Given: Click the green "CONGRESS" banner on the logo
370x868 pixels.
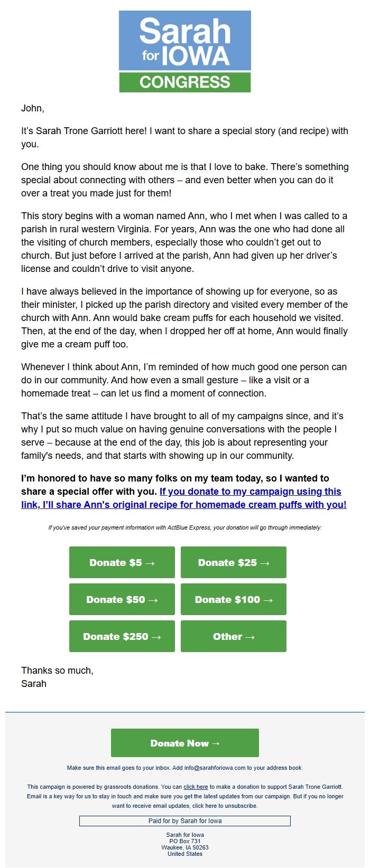Looking at the screenshot, I should point(184,82).
